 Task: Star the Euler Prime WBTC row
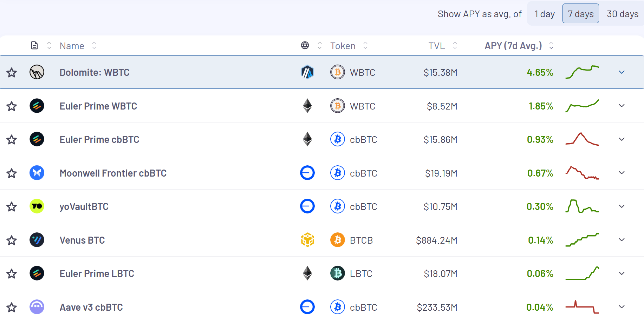(x=12, y=106)
